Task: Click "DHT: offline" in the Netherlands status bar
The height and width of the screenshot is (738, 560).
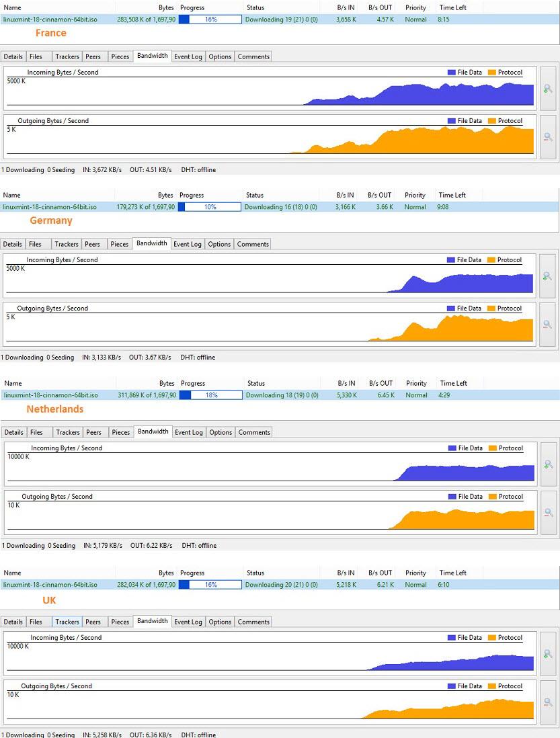Action: click(x=199, y=546)
